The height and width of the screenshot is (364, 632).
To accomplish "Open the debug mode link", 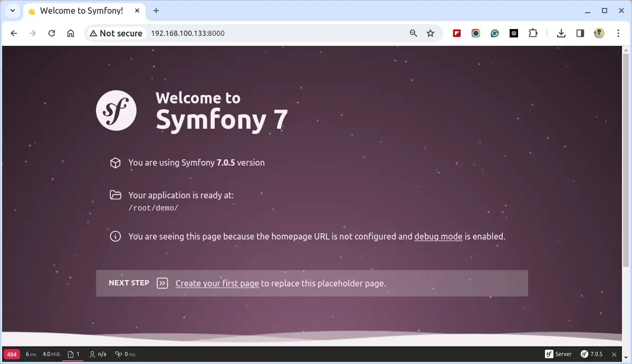I will (x=438, y=236).
